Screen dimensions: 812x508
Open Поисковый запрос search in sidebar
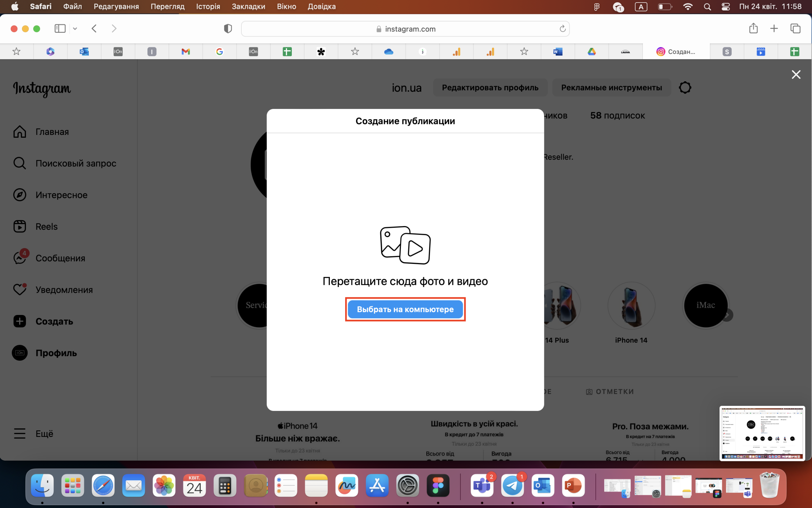65,163
